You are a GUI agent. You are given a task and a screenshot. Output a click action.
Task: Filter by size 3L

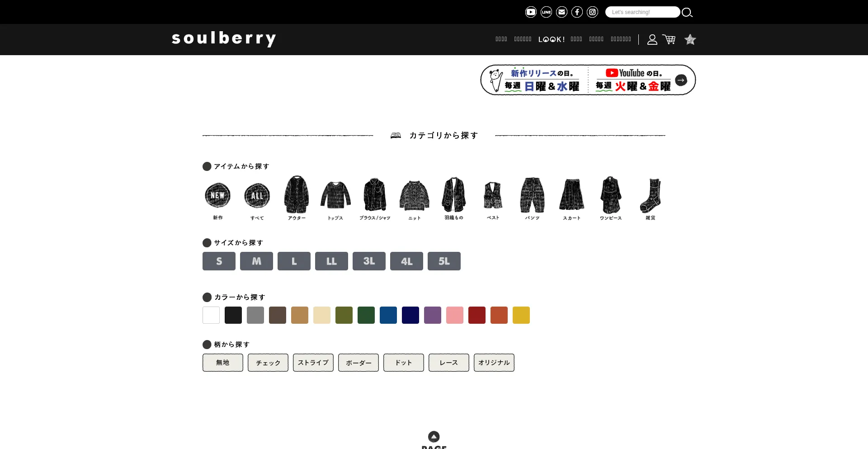(x=369, y=261)
